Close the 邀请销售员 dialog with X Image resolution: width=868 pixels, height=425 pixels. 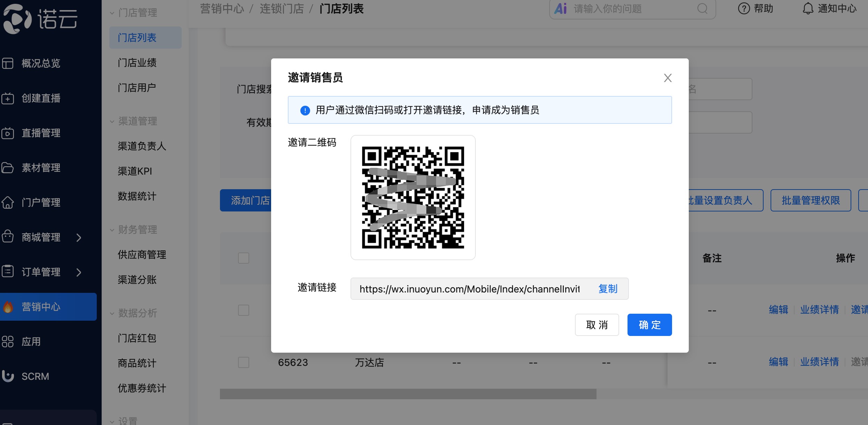click(x=668, y=78)
